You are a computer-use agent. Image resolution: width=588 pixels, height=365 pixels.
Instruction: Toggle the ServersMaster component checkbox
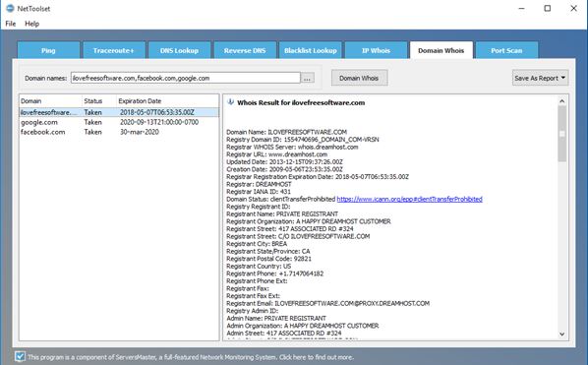(21, 356)
